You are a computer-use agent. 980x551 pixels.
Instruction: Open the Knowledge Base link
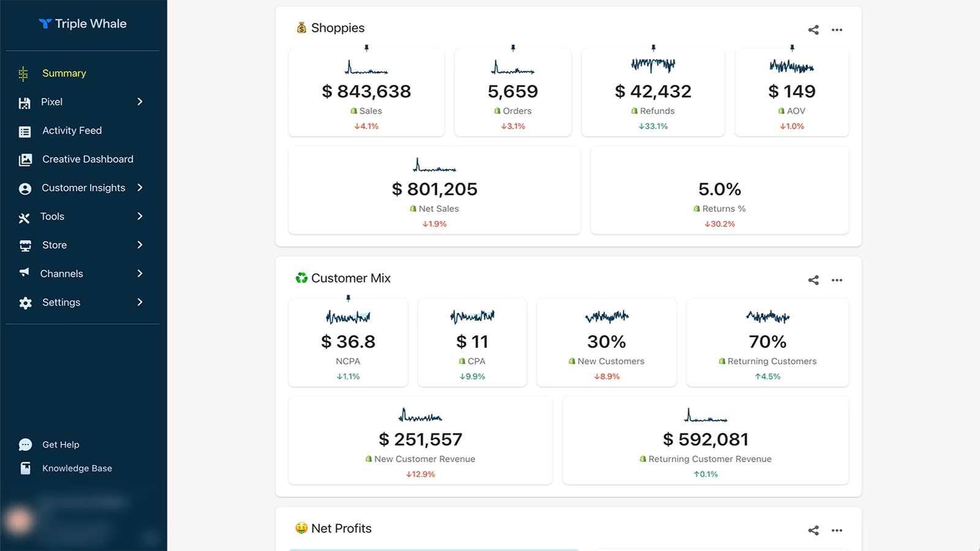pos(77,468)
